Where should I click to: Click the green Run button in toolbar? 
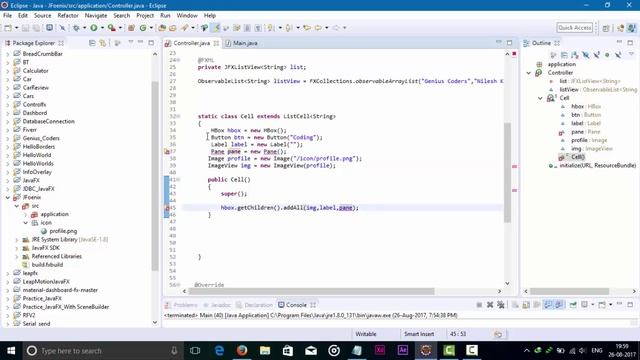(x=94, y=28)
